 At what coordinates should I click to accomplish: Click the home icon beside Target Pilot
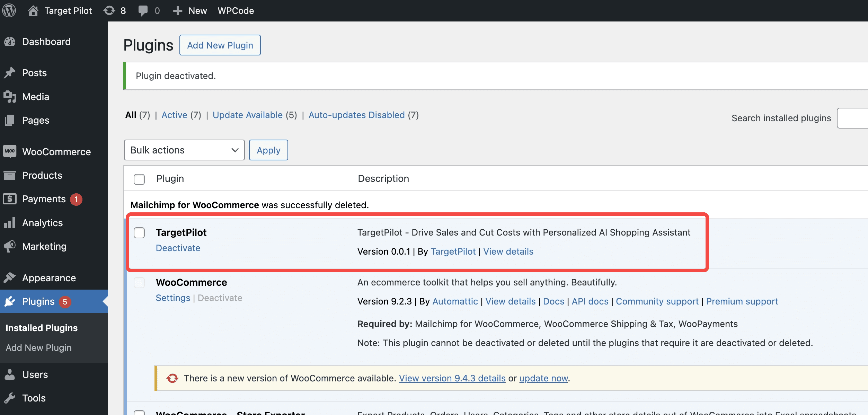(x=33, y=11)
